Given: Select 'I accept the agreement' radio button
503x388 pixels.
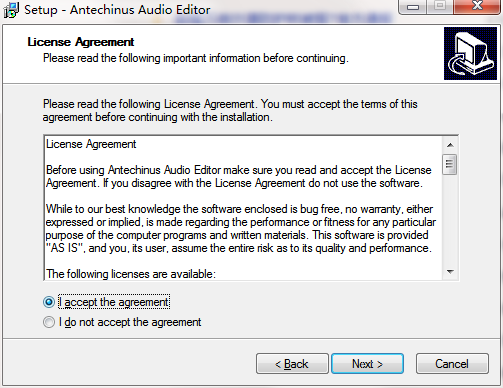Looking at the screenshot, I should point(49,302).
